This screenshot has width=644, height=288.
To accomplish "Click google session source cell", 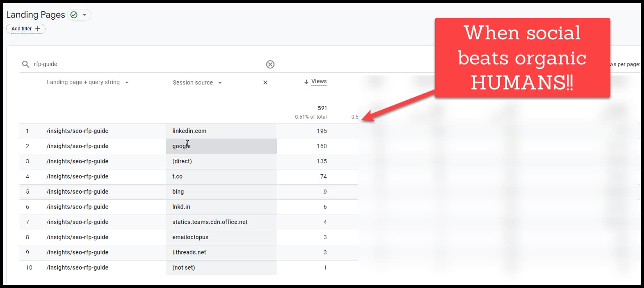I will pos(181,146).
